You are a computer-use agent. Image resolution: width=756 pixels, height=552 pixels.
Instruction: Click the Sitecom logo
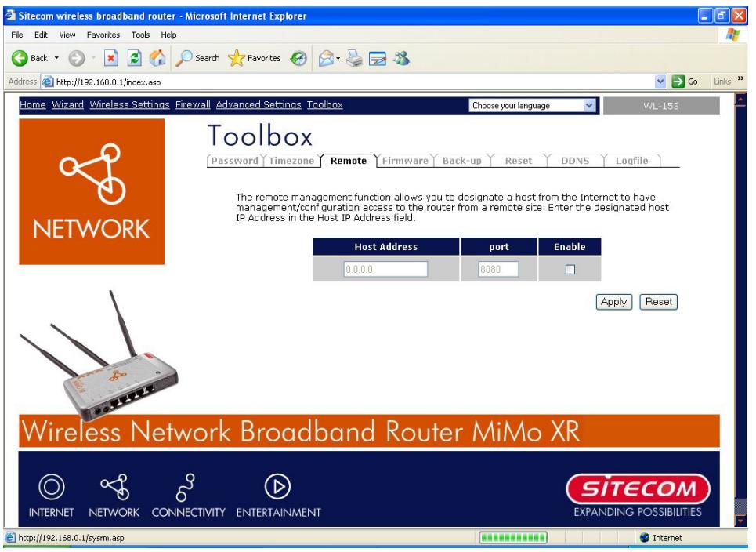tap(638, 488)
